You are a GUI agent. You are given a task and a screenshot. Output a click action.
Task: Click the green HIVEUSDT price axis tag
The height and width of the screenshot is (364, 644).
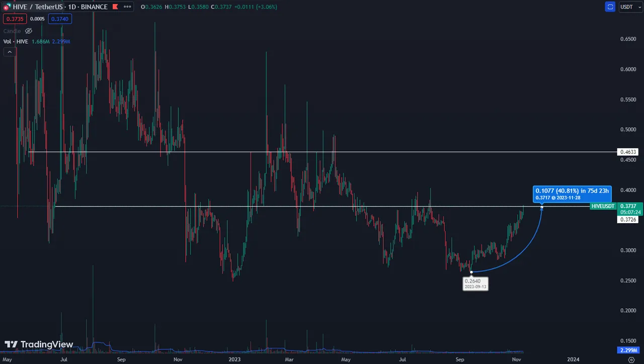[x=603, y=206]
